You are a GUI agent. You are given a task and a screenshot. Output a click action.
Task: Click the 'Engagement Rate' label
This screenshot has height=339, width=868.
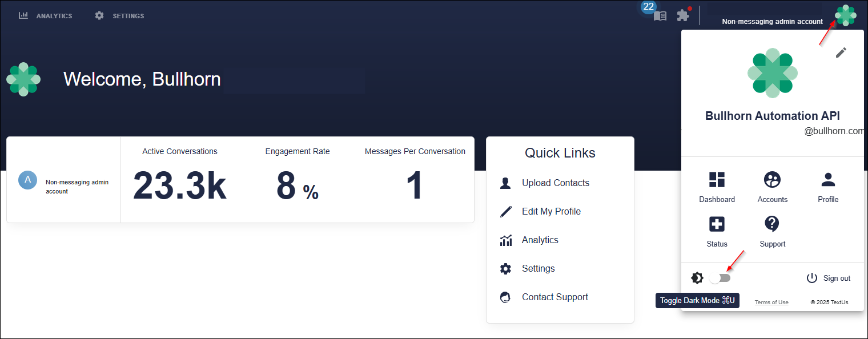(298, 152)
